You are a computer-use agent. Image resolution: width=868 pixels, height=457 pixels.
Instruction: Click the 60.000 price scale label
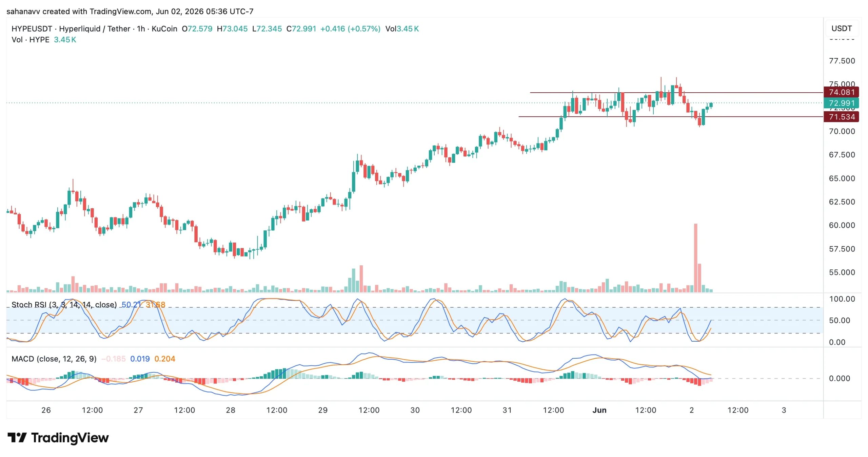(842, 225)
